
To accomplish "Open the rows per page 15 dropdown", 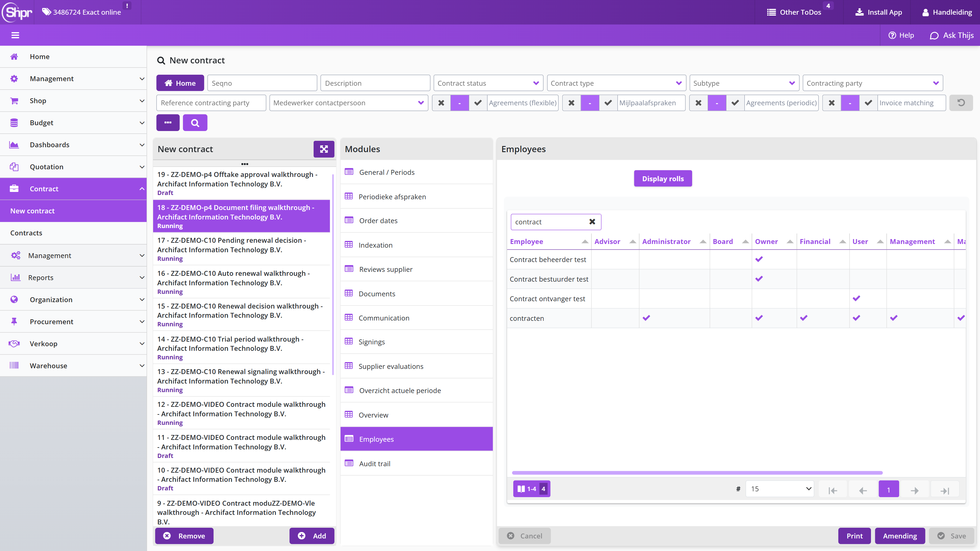I will 779,489.
